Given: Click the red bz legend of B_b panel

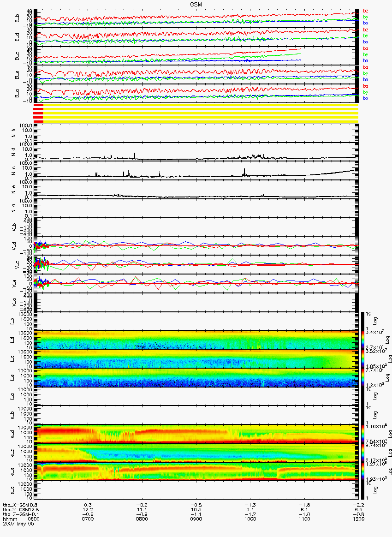Looking at the screenshot, I should click(366, 11).
